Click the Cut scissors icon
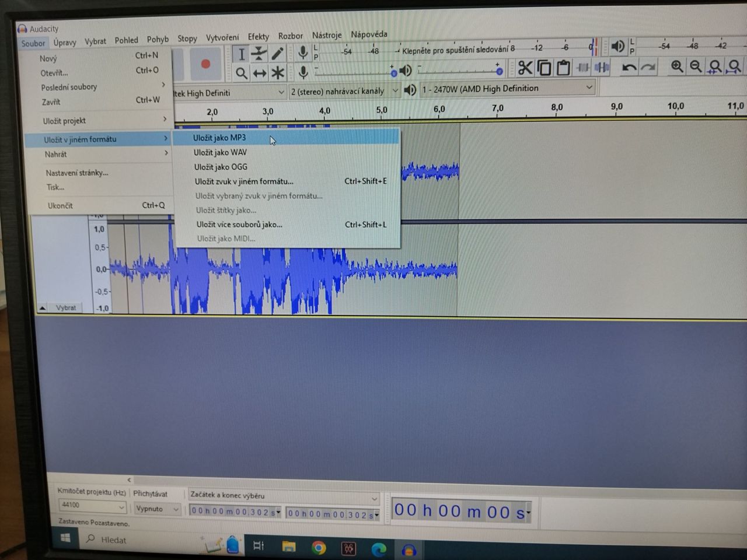This screenshot has height=560, width=747. click(x=525, y=68)
